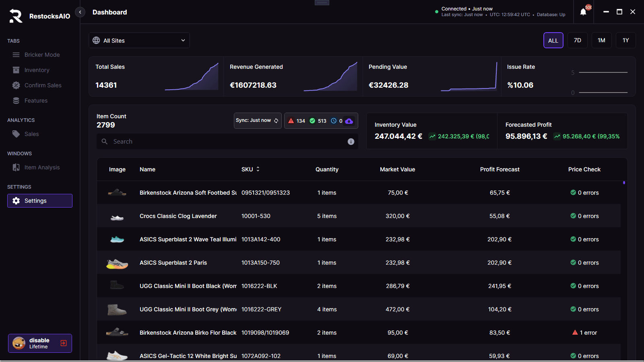
Task: Click the Confirm Sales badge icon
Action: (16, 85)
